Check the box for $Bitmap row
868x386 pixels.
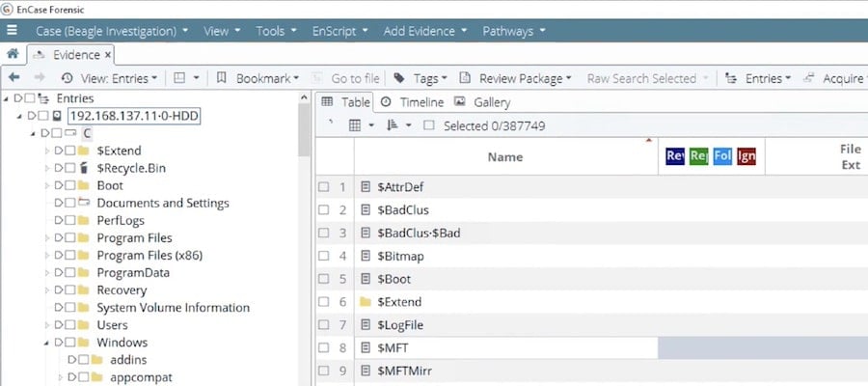tap(324, 256)
